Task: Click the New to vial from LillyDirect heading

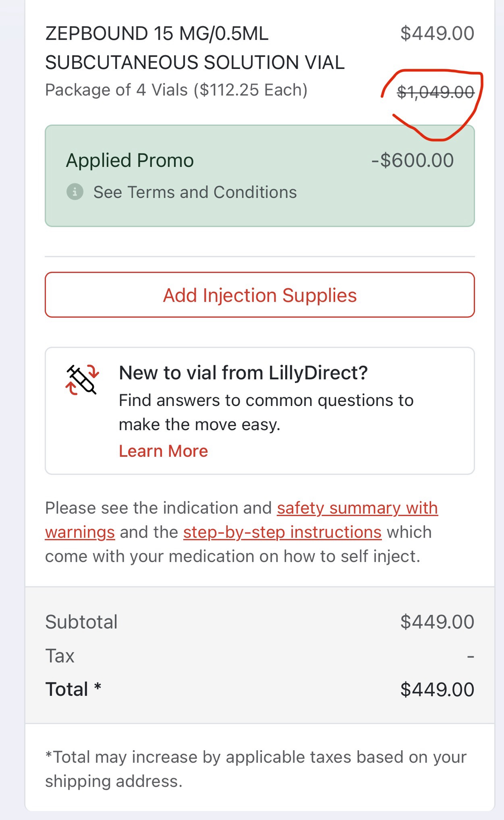Action: tap(243, 373)
